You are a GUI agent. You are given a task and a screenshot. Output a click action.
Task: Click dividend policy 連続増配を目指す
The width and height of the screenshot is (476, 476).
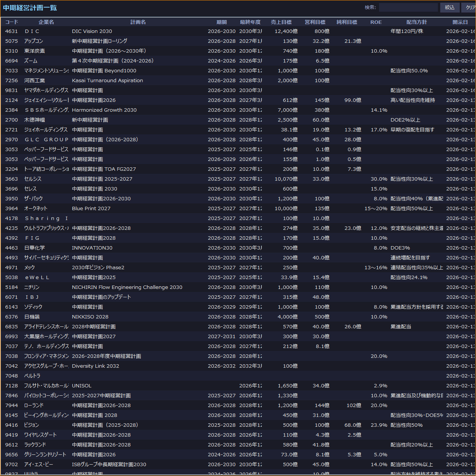pos(410,258)
